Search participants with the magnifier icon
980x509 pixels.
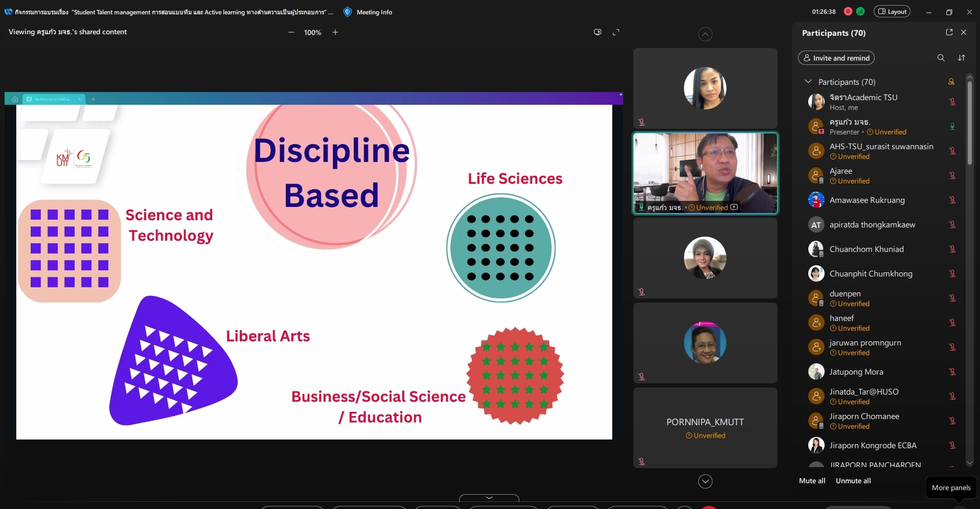(x=941, y=58)
